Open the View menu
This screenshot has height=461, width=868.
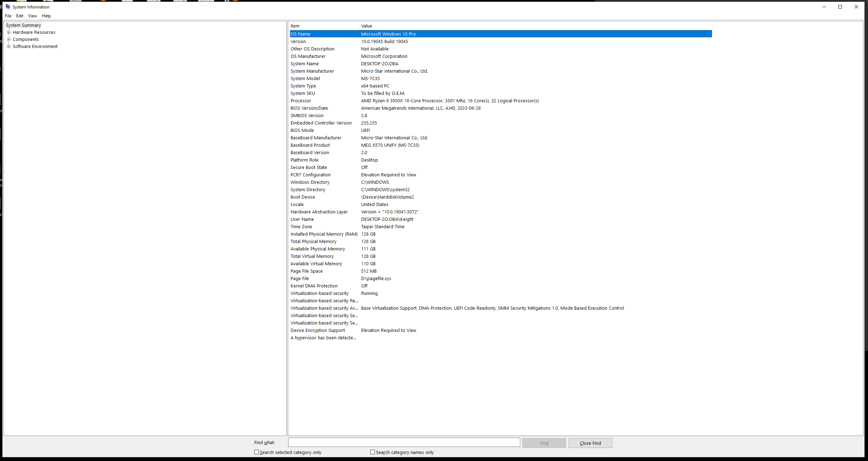[32, 16]
